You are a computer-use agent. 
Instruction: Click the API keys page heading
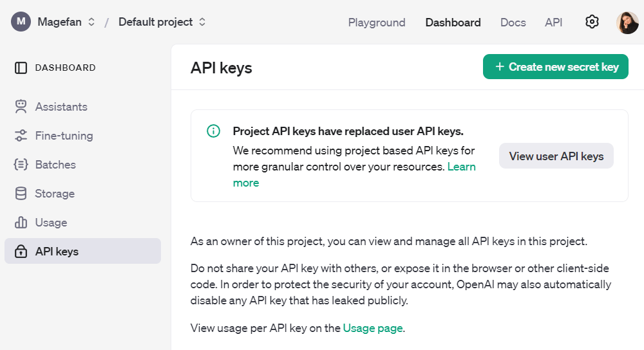pos(221,68)
